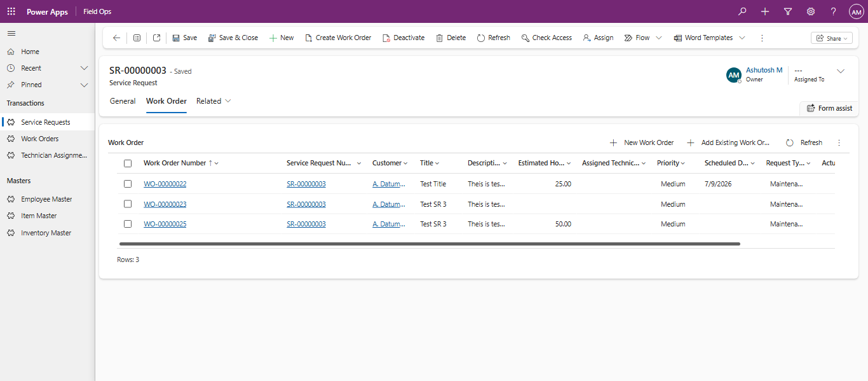
Task: Click the subgrid Refresh button
Action: pyautogui.click(x=804, y=143)
